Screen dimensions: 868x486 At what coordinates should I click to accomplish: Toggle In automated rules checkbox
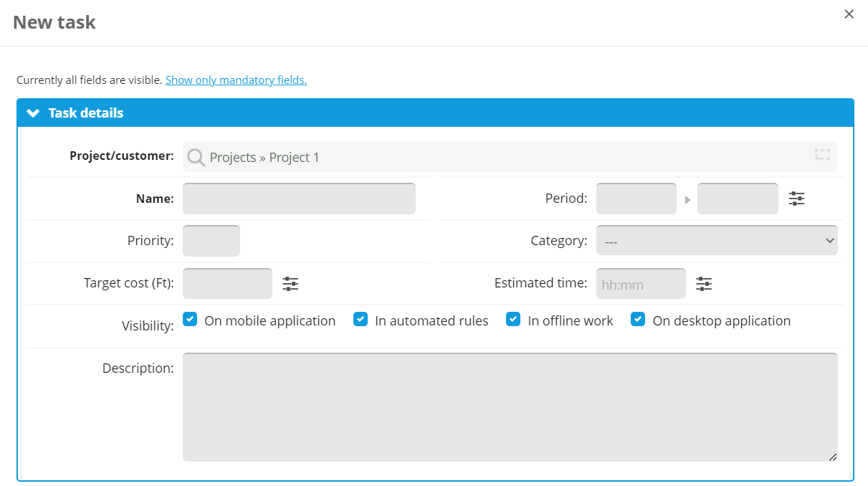(x=361, y=320)
